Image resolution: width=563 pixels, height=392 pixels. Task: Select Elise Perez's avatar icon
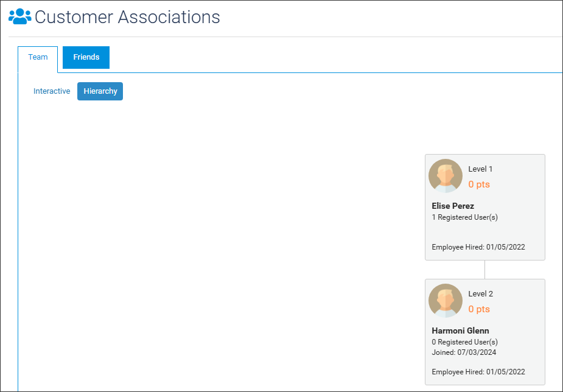(446, 176)
